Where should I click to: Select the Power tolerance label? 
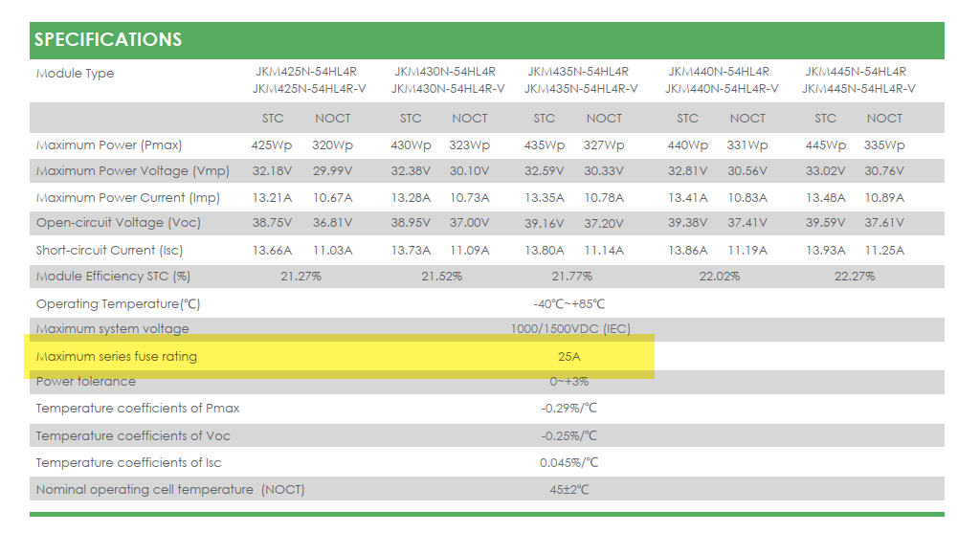85,381
